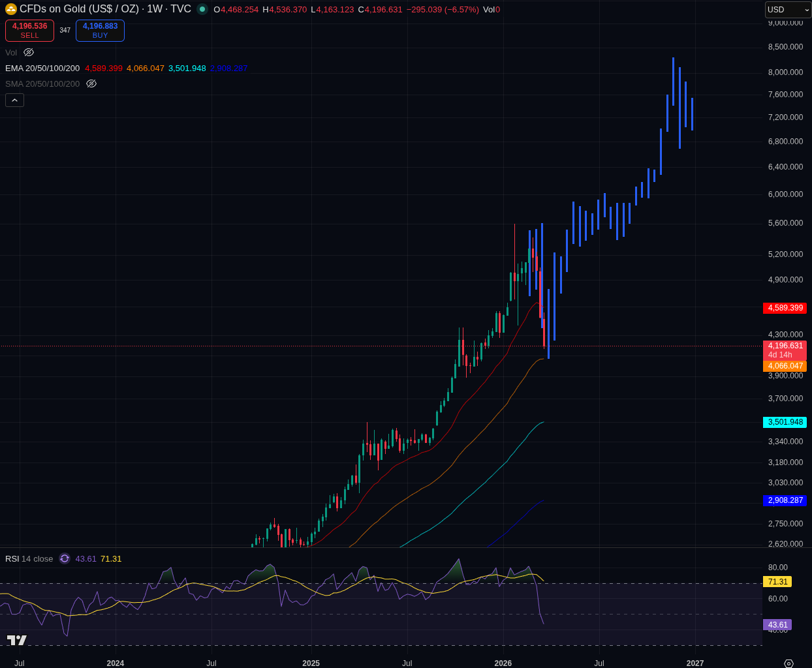Show the hidden Vol indicator via eye icon
The width and height of the screenshot is (812, 668).
pyautogui.click(x=29, y=52)
